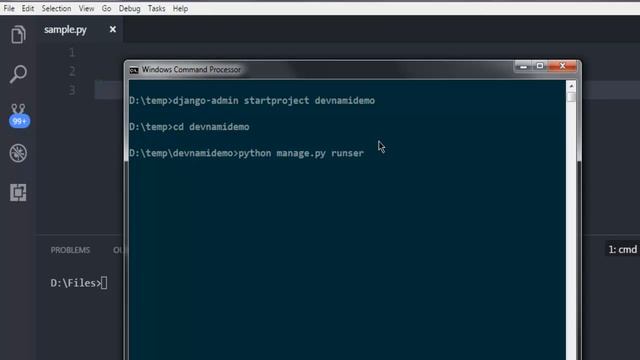Click line number 1 in editor gutter
Screen dimensions: 640x360
coord(72,52)
